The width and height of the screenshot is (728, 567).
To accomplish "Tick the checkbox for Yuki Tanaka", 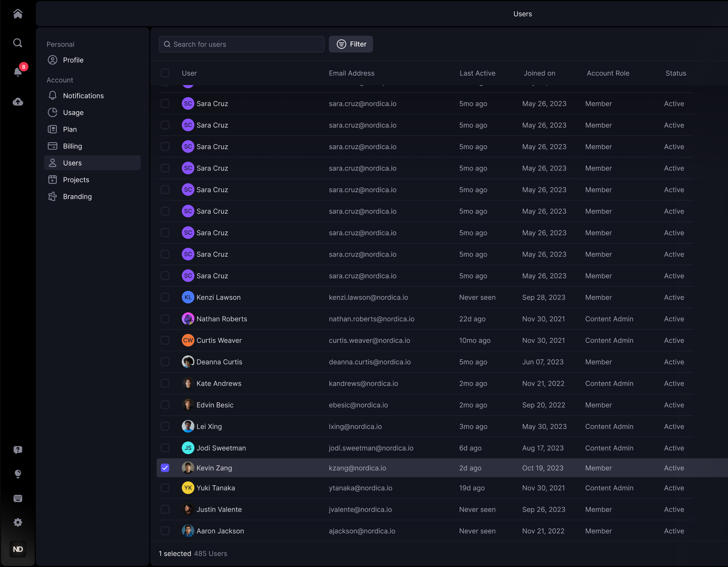I will pyautogui.click(x=165, y=488).
